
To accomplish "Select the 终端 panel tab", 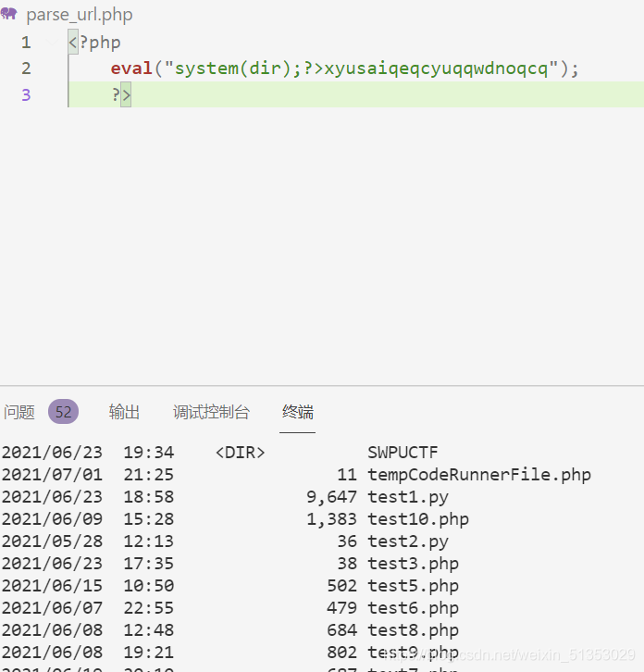I will [x=298, y=412].
